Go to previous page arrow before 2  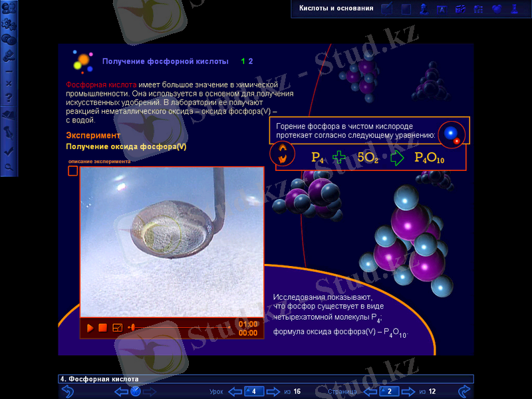click(370, 391)
